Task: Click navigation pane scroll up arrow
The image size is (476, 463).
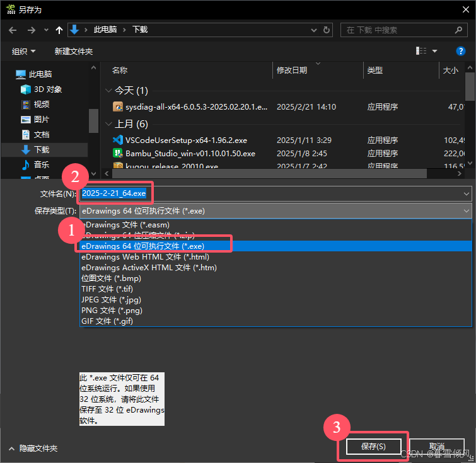Action: 93,67
